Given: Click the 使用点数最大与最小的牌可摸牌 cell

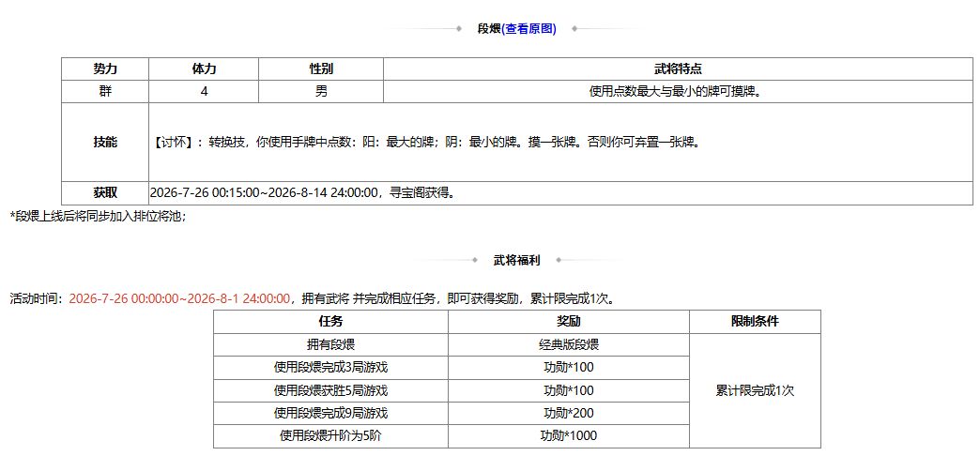Looking at the screenshot, I should click(678, 92).
